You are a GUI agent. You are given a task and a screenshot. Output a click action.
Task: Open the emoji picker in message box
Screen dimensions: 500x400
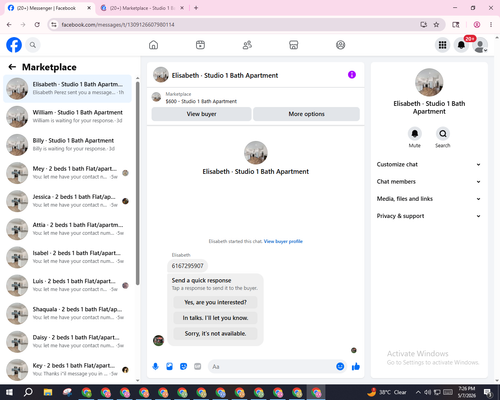click(x=340, y=367)
